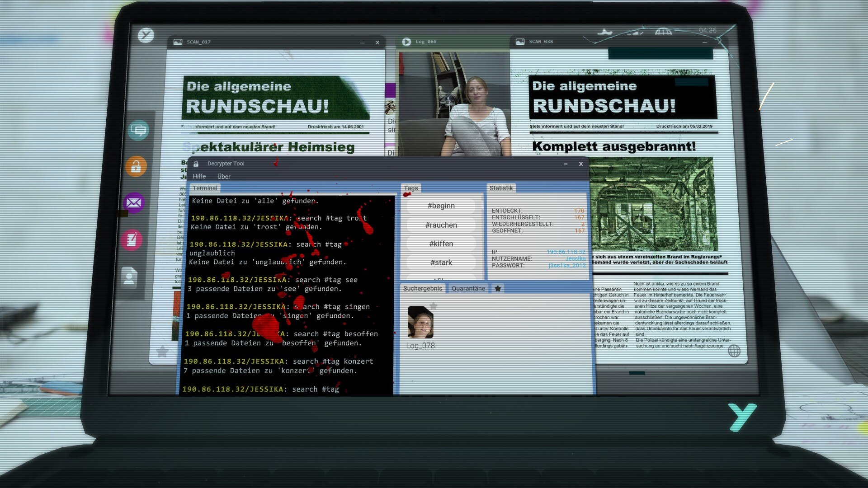The image size is (868, 488).
Task: Switch to the Suchergebnis tab
Action: click(x=423, y=288)
